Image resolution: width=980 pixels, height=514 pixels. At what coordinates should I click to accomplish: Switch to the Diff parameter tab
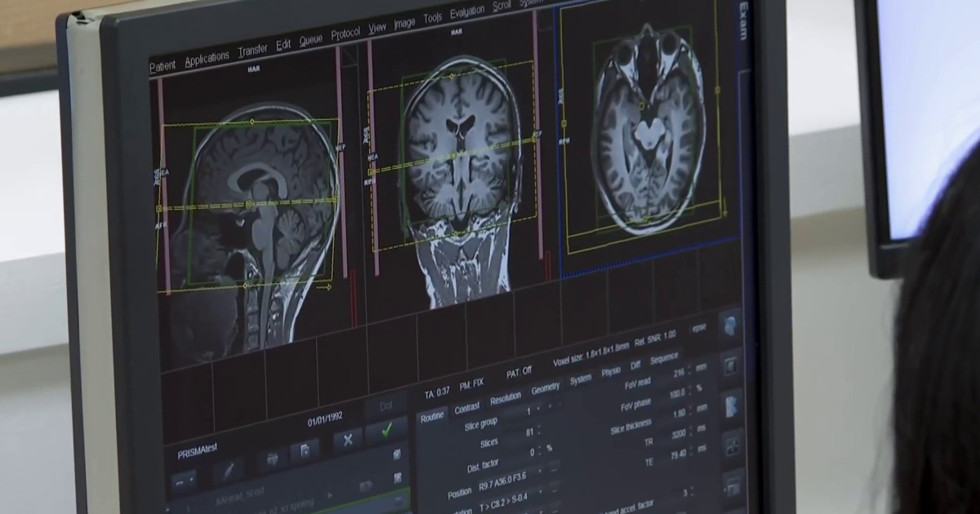tap(635, 366)
